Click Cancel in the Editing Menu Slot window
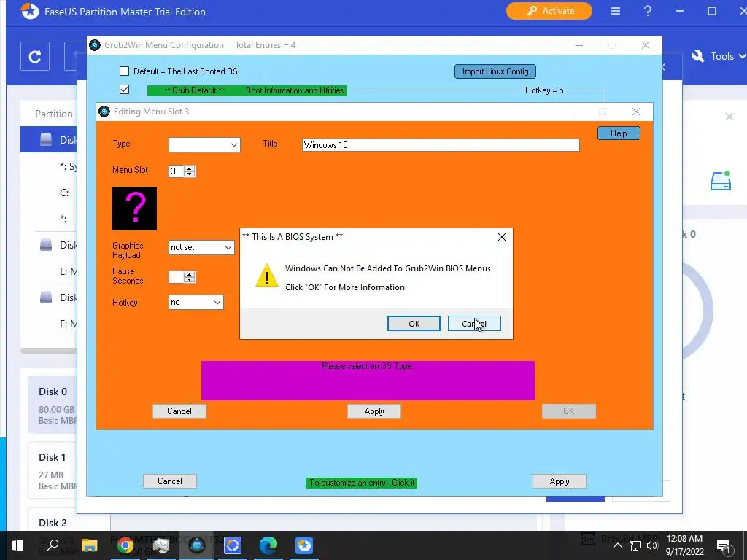The height and width of the screenshot is (560, 747). (x=179, y=411)
